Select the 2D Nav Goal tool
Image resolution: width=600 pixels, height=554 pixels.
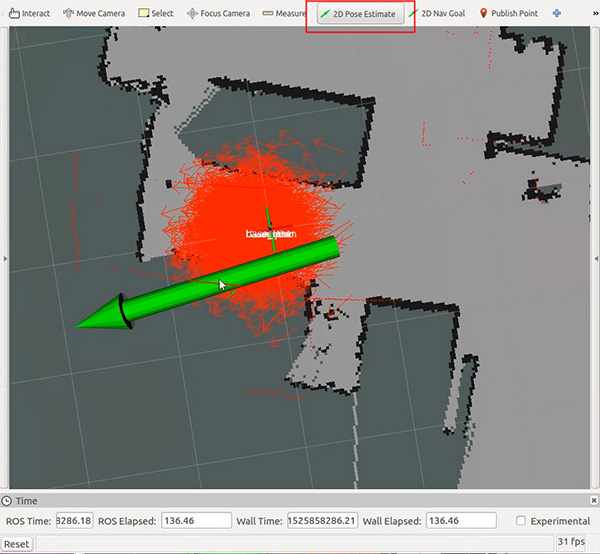436,14
